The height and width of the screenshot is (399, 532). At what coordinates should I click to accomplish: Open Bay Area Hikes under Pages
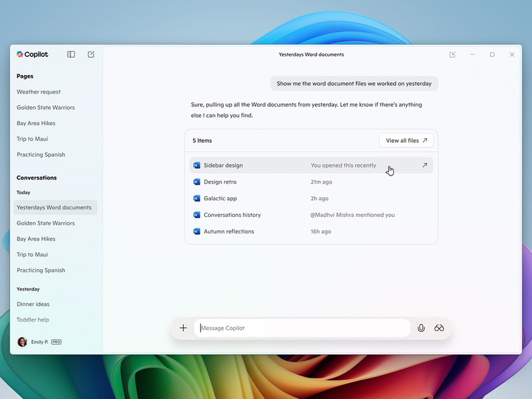[x=36, y=123]
